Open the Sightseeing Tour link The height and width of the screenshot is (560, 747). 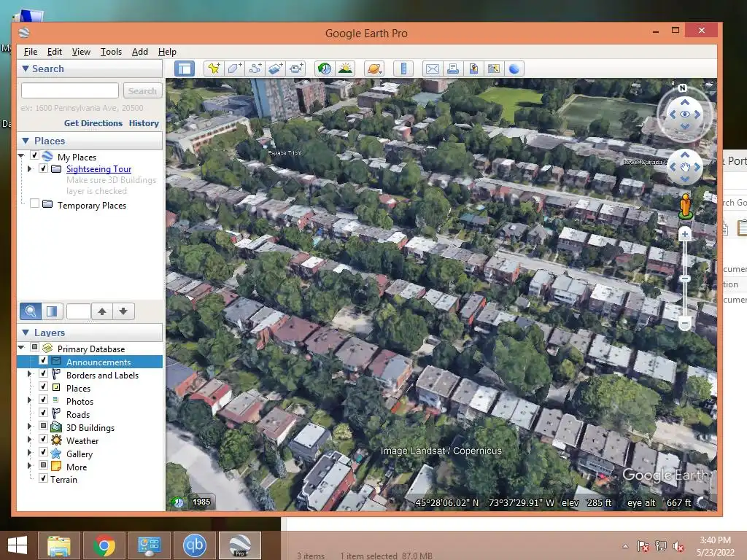point(98,169)
